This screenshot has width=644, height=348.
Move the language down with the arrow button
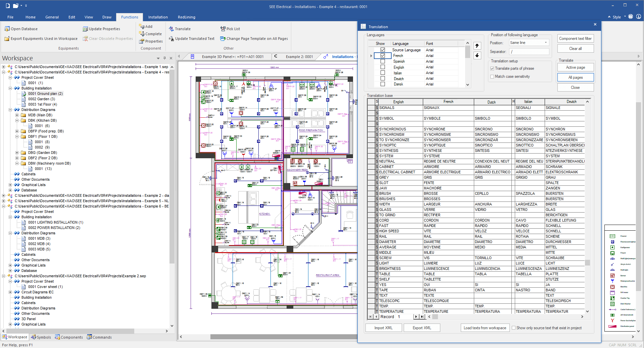[x=477, y=55]
